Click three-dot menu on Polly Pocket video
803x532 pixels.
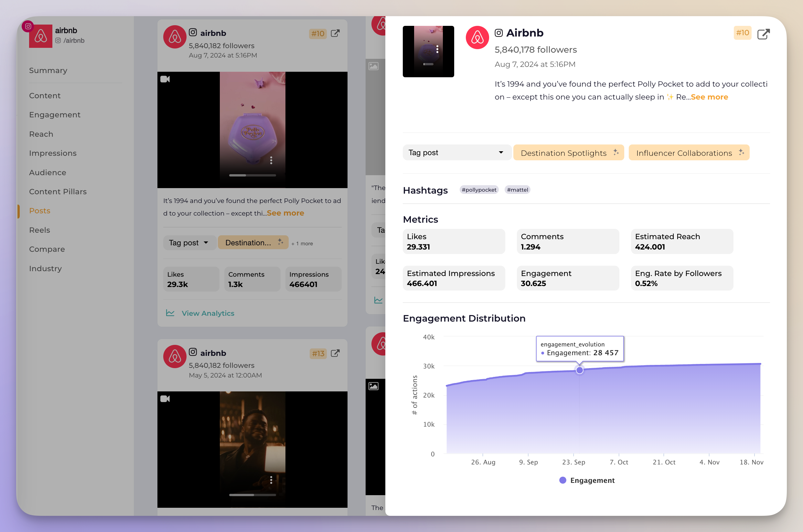click(271, 161)
